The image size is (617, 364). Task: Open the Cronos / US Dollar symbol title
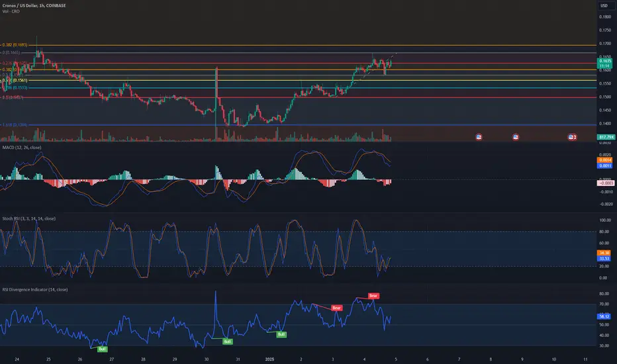pyautogui.click(x=34, y=5)
